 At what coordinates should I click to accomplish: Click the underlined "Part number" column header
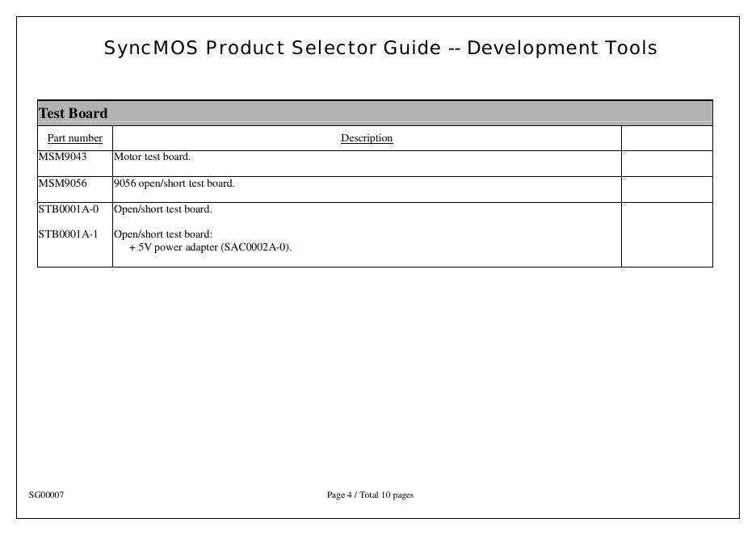coord(75,138)
